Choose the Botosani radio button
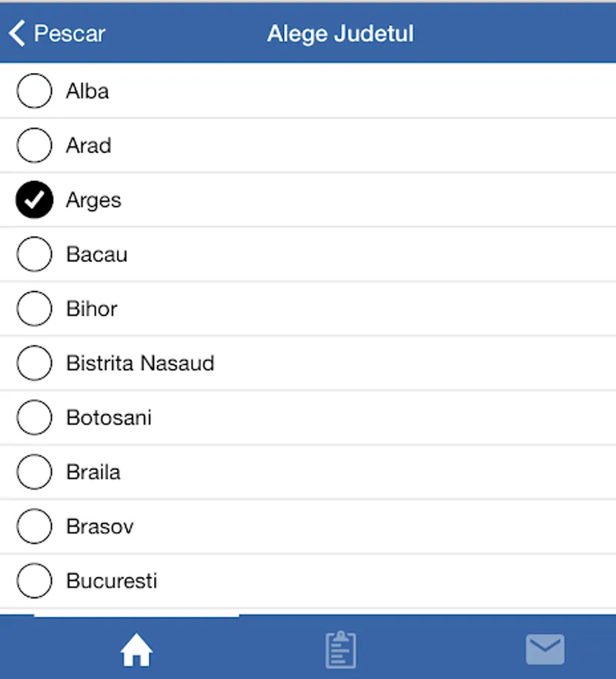616x679 pixels. pyautogui.click(x=35, y=417)
